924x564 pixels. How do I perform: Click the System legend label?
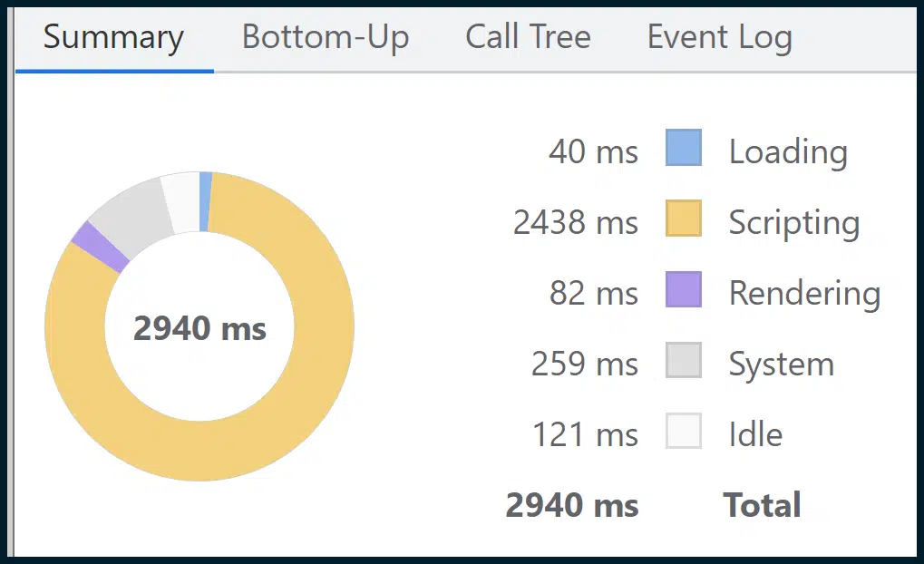(781, 364)
